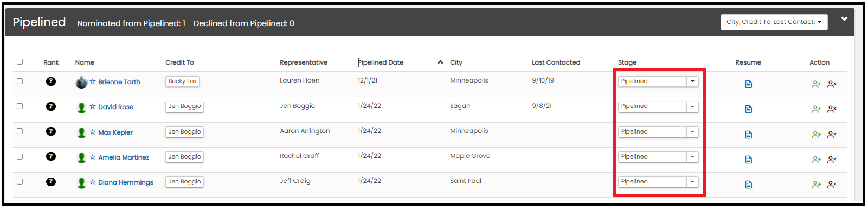Expand Stage dropdown for Amelia Martinez
Viewport: 868px width, 209px height.
coord(658,157)
